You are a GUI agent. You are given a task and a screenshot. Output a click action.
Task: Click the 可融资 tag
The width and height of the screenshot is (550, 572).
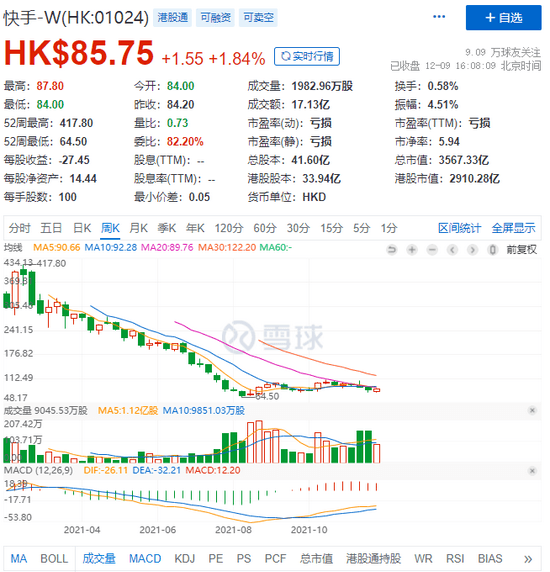pyautogui.click(x=216, y=18)
